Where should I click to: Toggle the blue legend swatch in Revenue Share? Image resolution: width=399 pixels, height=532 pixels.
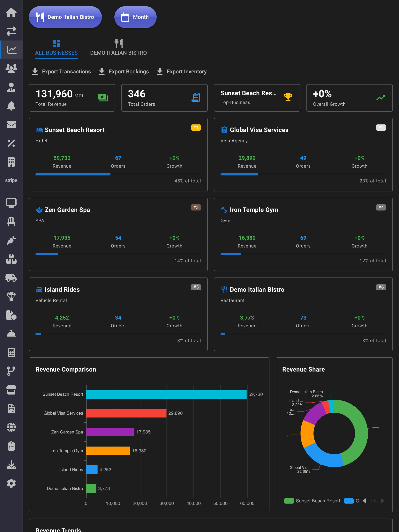click(349, 501)
